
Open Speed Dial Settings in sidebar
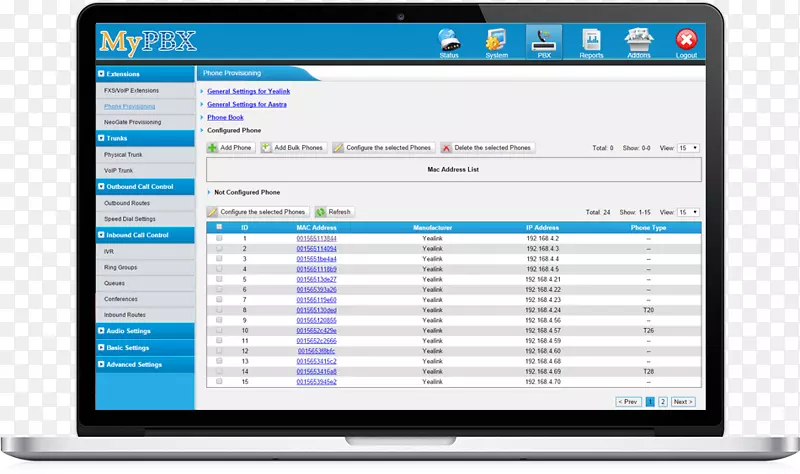[x=130, y=219]
